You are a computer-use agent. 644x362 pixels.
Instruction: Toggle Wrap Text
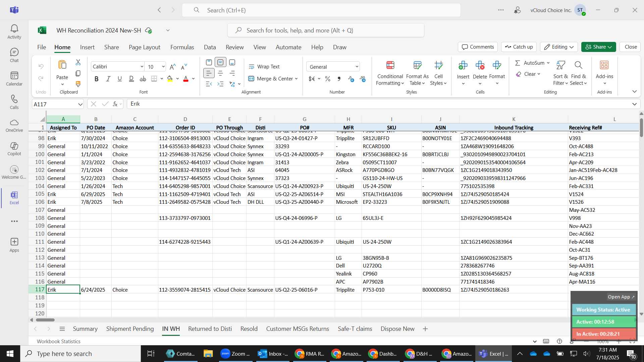(264, 67)
